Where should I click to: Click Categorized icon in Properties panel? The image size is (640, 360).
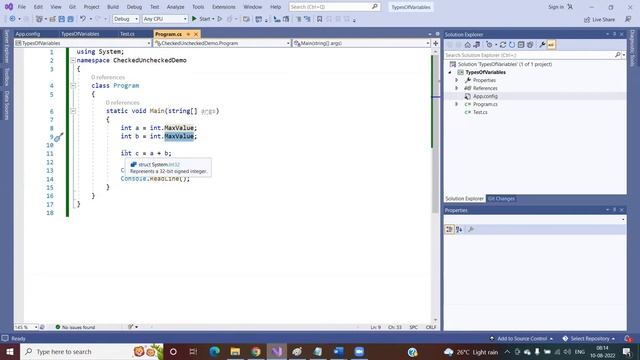click(449, 229)
